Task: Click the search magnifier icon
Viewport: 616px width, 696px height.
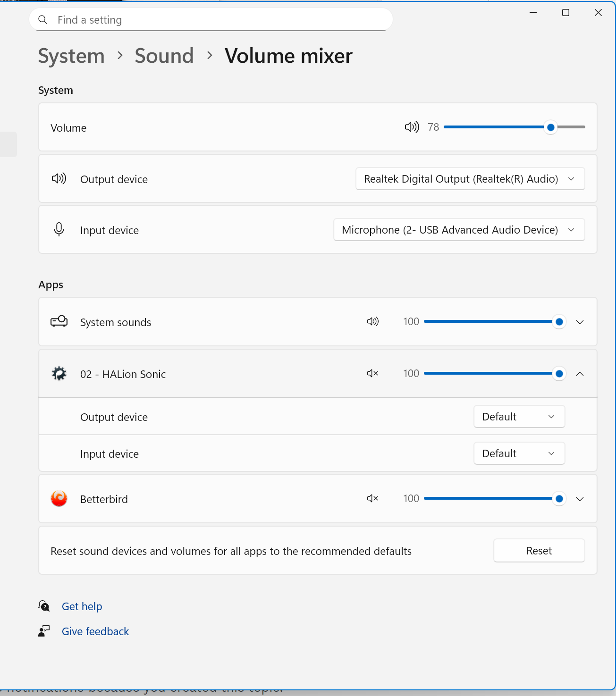Action: click(x=43, y=20)
